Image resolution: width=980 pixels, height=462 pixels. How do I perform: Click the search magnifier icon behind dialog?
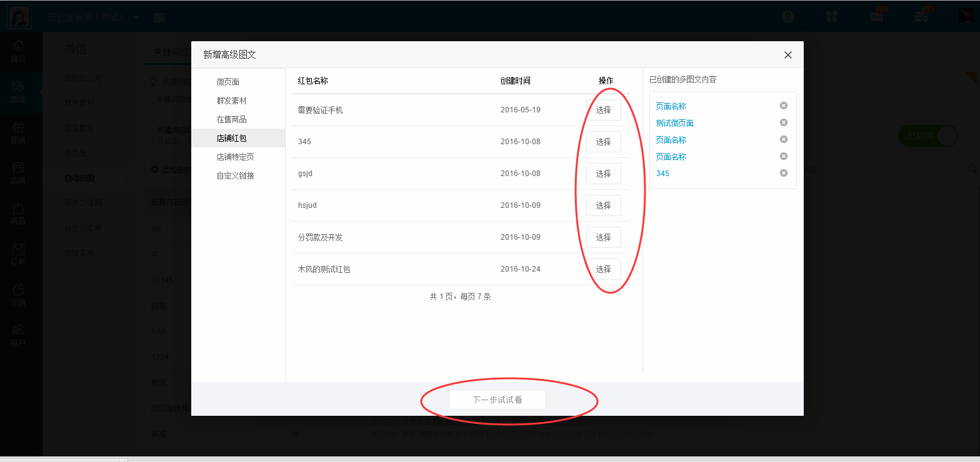click(x=972, y=169)
